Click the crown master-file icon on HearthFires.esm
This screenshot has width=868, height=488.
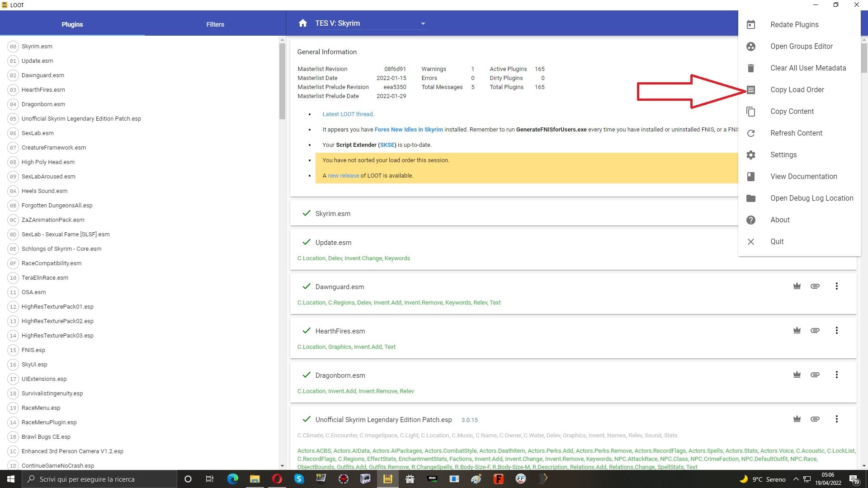click(x=797, y=330)
